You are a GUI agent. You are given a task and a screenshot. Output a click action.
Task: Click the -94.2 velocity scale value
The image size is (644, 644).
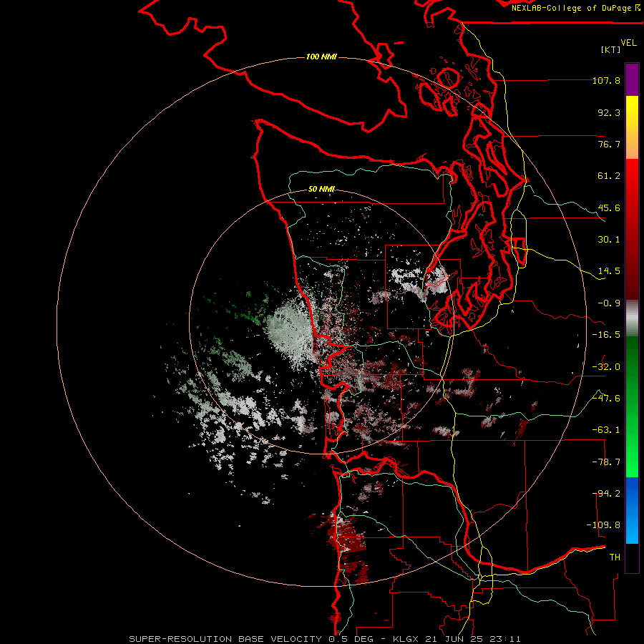coord(606,494)
